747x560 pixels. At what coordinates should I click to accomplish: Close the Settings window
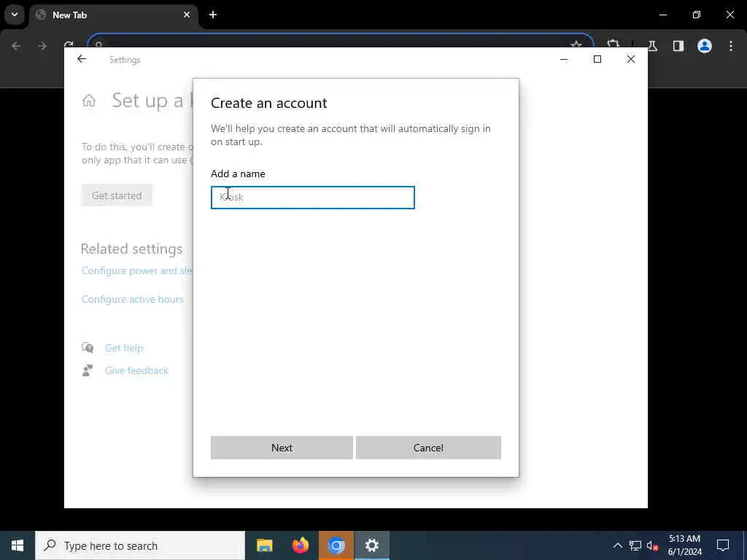coord(631,59)
